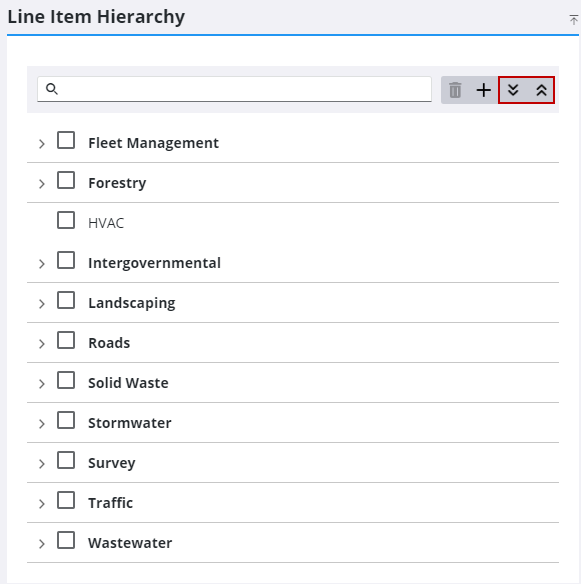Click the HVAC item label
Screen dimensions: 581x584
coord(106,223)
